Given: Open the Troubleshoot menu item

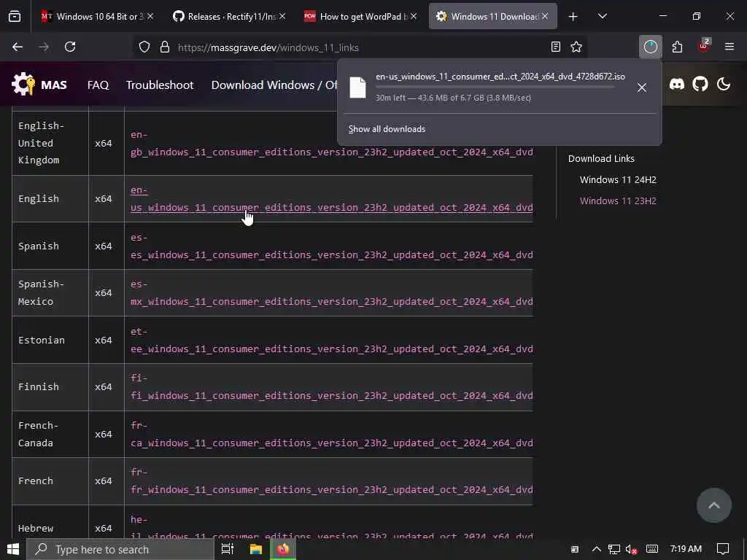Looking at the screenshot, I should pos(160,85).
